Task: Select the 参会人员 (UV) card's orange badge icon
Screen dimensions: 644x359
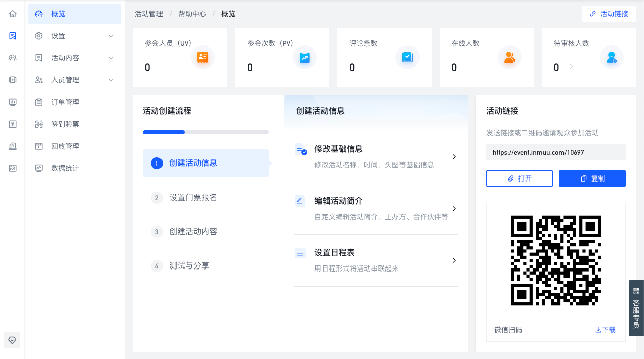Action: point(203,57)
